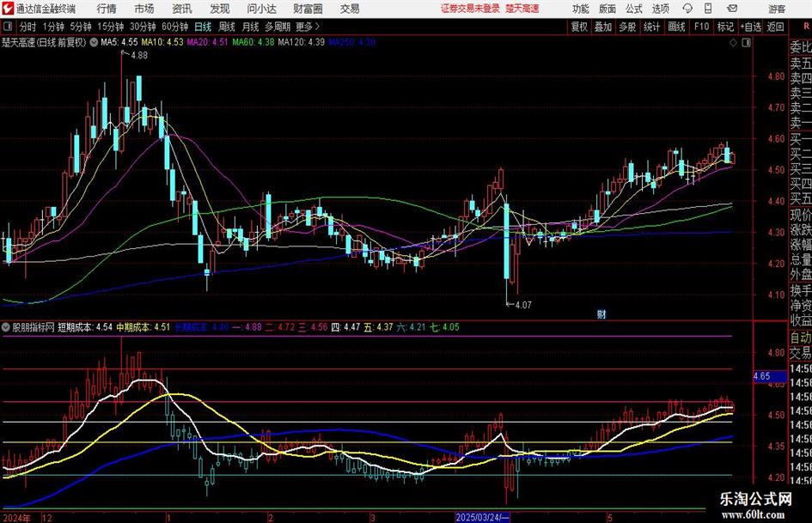Click the 4.88 high price marker
Screen dimensions: 812x523
(x=139, y=56)
